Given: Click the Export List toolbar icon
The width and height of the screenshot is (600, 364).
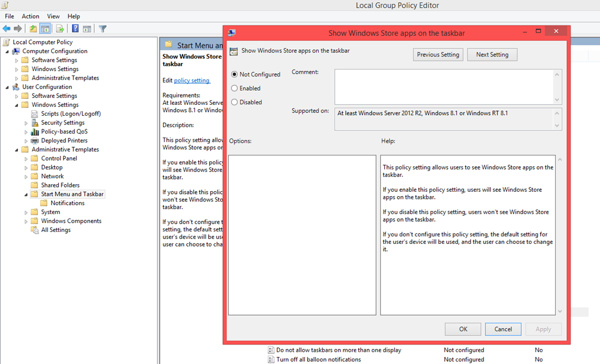Looking at the screenshot, I should click(x=60, y=29).
